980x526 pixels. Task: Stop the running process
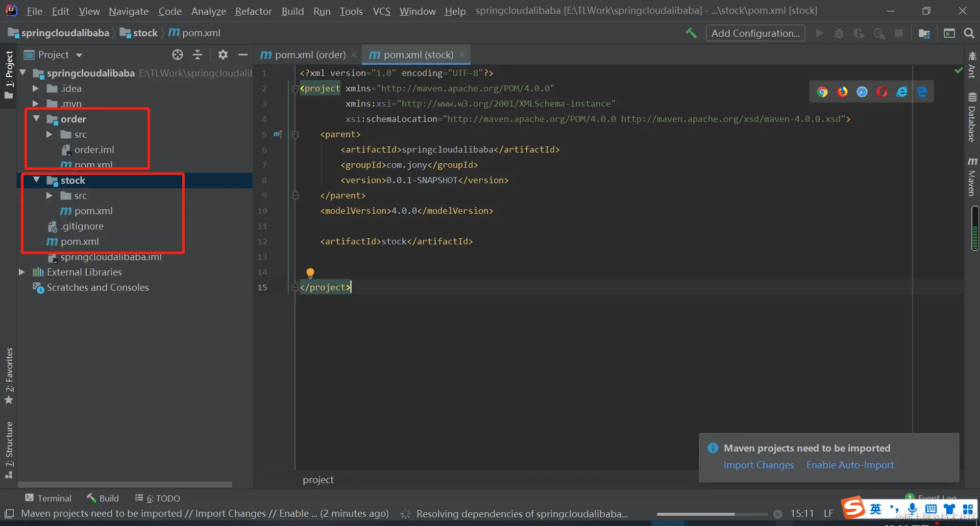click(x=899, y=33)
